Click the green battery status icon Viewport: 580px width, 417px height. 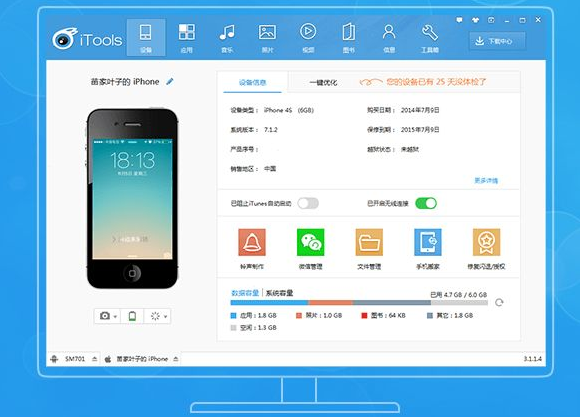132,316
